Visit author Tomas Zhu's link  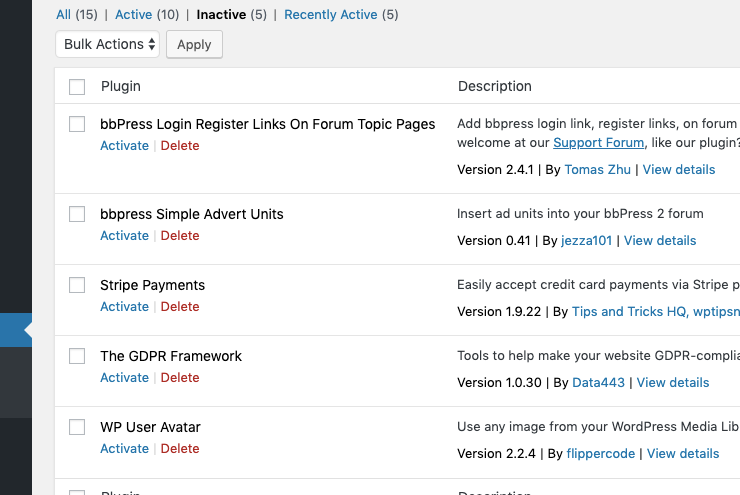point(597,170)
